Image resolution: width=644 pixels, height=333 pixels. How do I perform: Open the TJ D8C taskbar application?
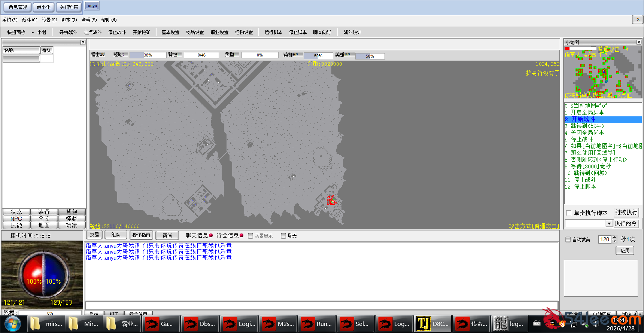(432, 324)
